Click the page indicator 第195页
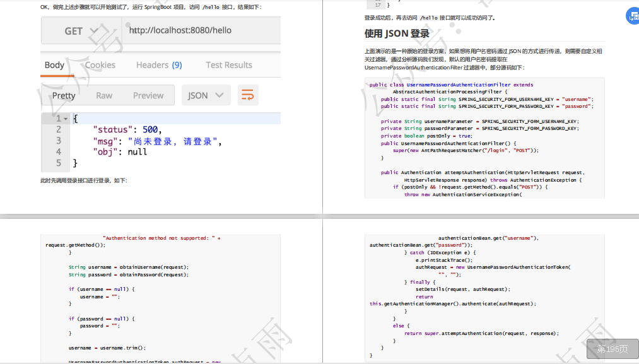The height and width of the screenshot is (364, 639). click(x=613, y=349)
